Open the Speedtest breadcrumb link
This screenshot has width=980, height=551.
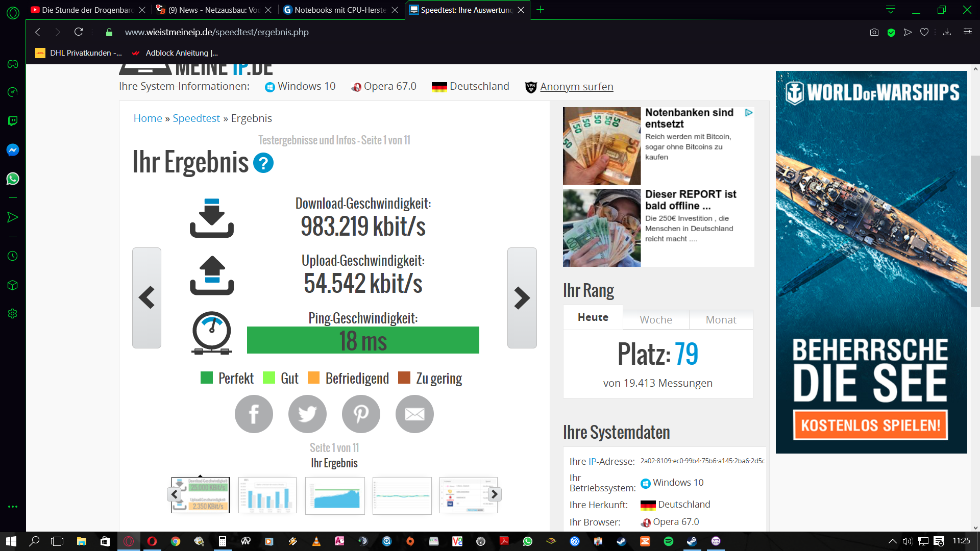click(x=197, y=118)
